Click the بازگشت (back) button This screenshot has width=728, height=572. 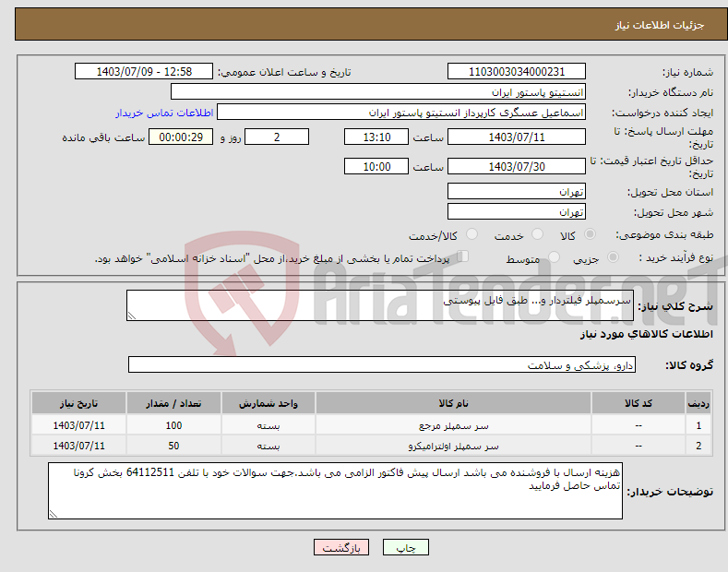tap(341, 547)
